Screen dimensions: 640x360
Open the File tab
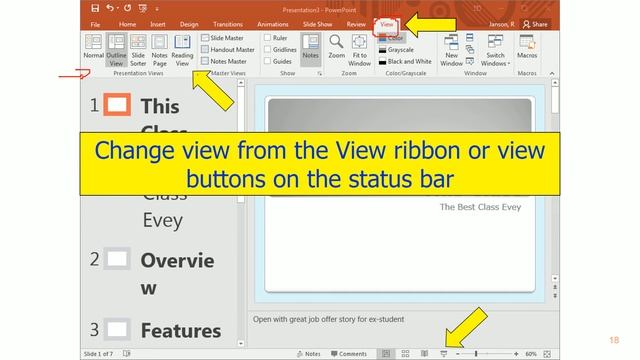coord(95,24)
